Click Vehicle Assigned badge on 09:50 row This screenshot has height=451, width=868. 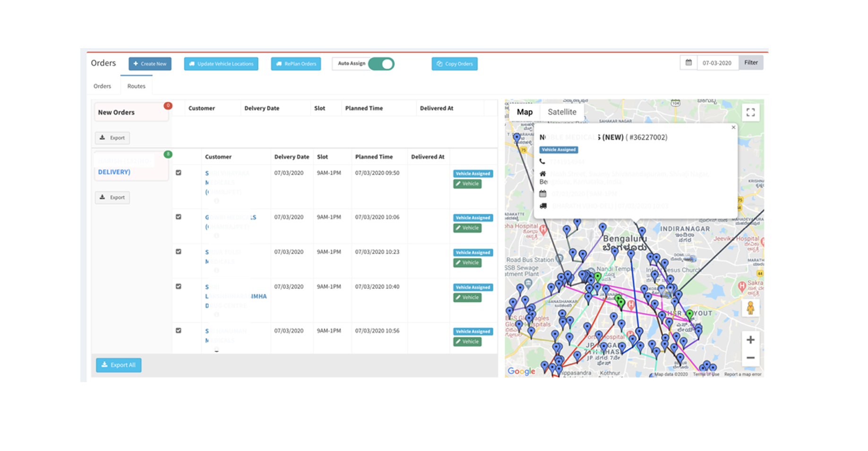[x=473, y=174]
